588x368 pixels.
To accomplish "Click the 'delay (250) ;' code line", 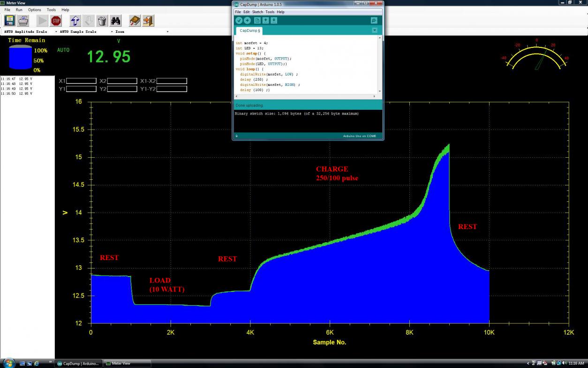I will click(x=254, y=79).
